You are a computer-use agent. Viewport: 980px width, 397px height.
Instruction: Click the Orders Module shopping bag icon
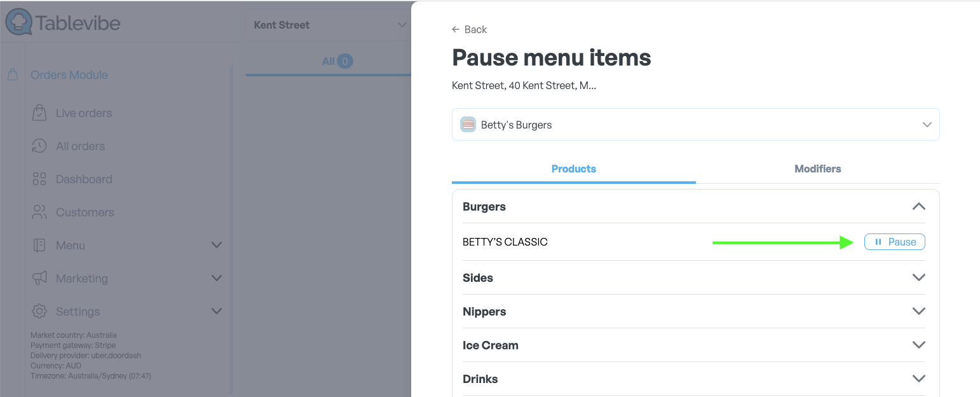point(13,75)
